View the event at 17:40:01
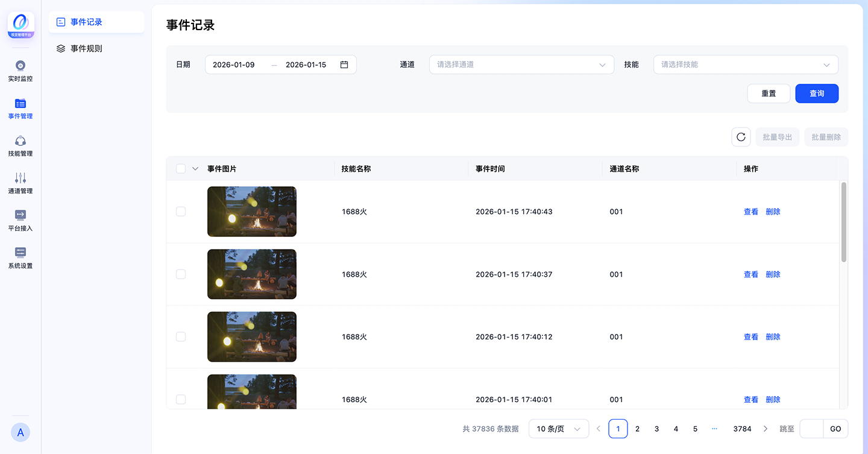Viewport: 868px width, 454px height. click(x=751, y=400)
